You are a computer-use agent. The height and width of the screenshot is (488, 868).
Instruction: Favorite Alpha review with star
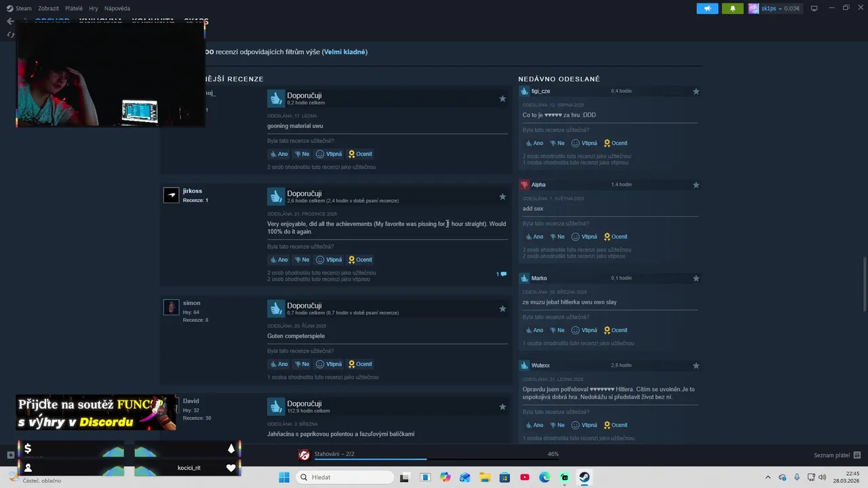(x=696, y=185)
